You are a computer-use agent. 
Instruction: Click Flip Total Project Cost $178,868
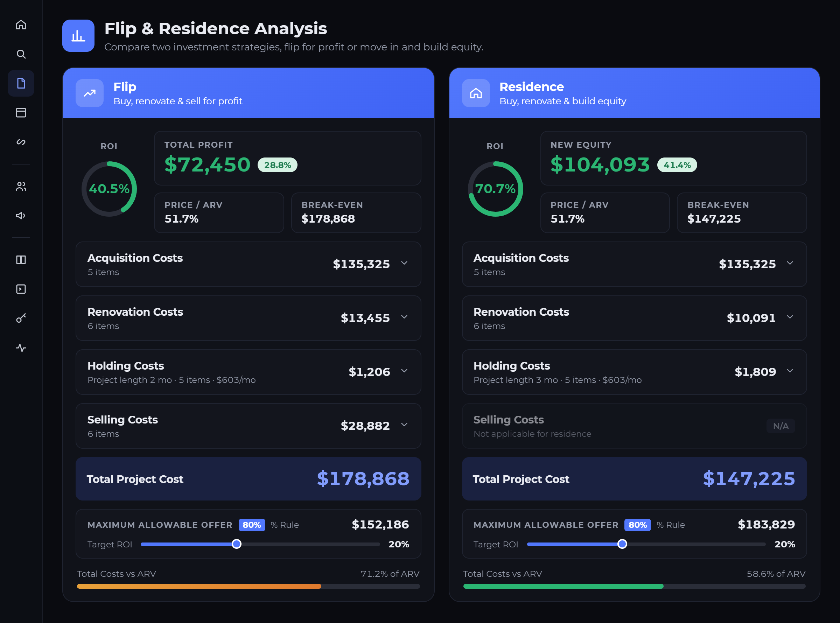pos(363,478)
